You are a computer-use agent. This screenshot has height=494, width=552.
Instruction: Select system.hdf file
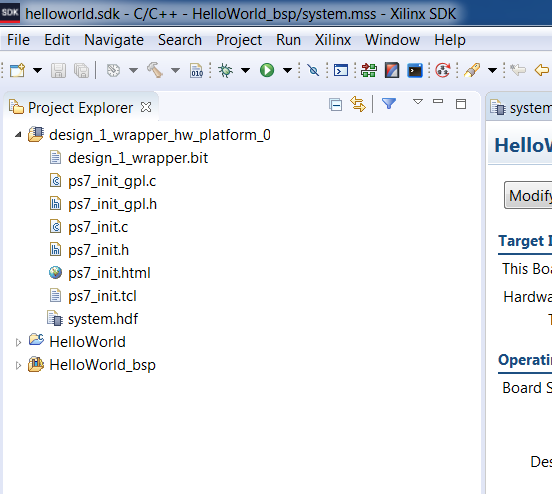(x=103, y=319)
